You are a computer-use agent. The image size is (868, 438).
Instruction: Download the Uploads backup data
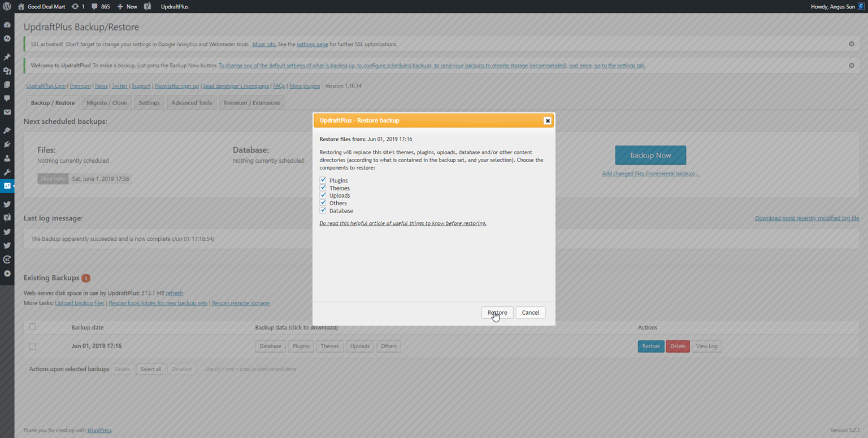coord(359,346)
